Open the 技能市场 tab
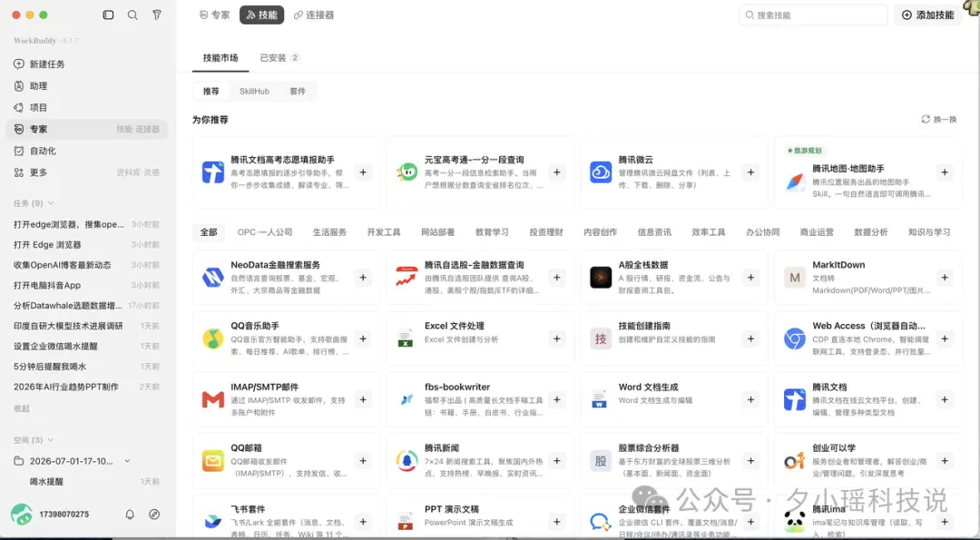The width and height of the screenshot is (980, 540). 220,57
